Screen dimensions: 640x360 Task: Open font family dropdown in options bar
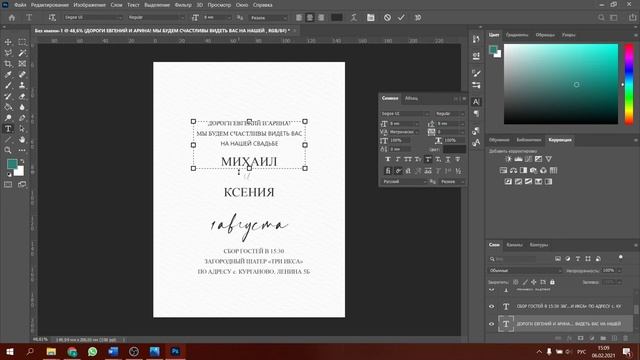[93, 18]
